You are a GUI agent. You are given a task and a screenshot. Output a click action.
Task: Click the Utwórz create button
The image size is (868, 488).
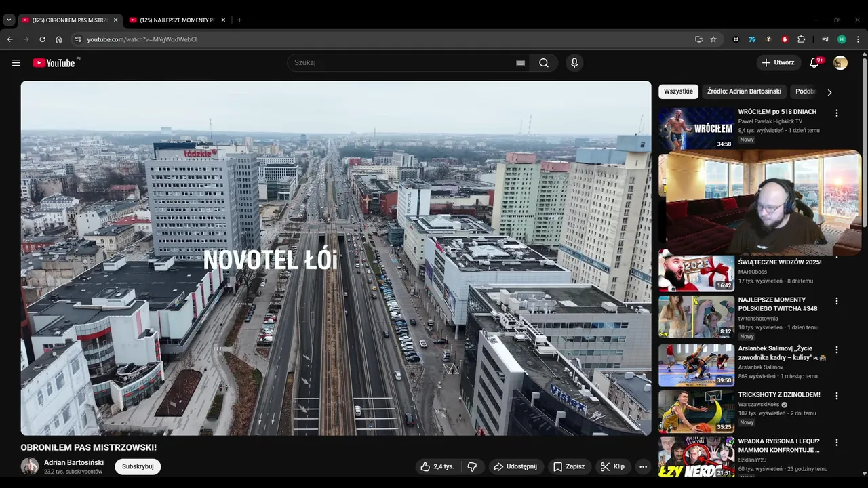pyautogui.click(x=778, y=62)
